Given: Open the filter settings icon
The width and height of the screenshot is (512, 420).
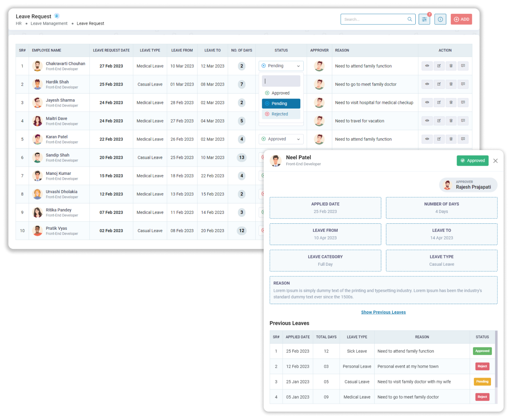Looking at the screenshot, I should click(x=424, y=19).
